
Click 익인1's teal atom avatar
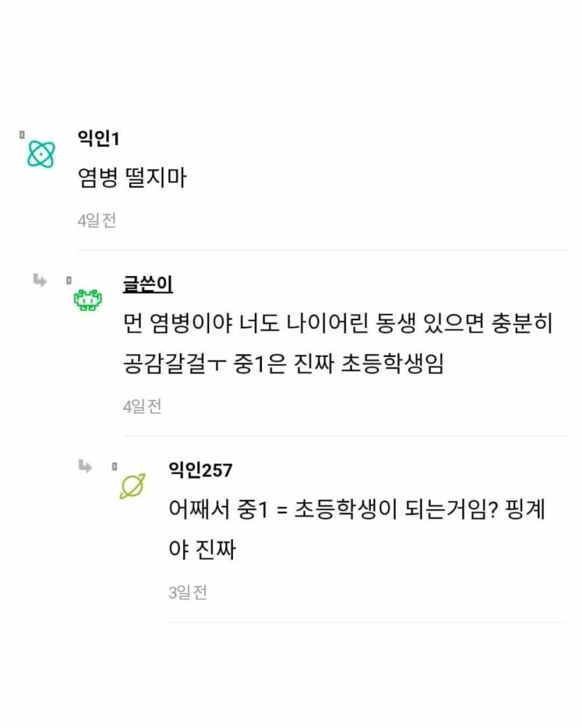pyautogui.click(x=40, y=154)
